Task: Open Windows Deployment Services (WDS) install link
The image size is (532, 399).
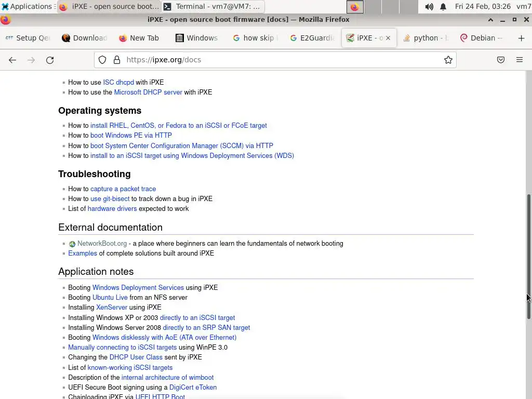Action: pyautogui.click(x=192, y=156)
